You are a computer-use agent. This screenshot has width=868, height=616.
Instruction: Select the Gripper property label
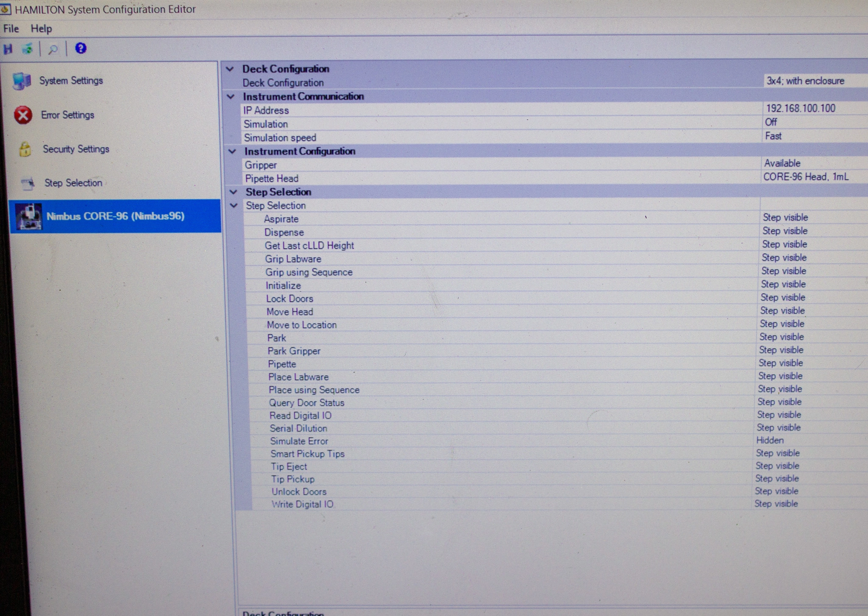pos(261,165)
